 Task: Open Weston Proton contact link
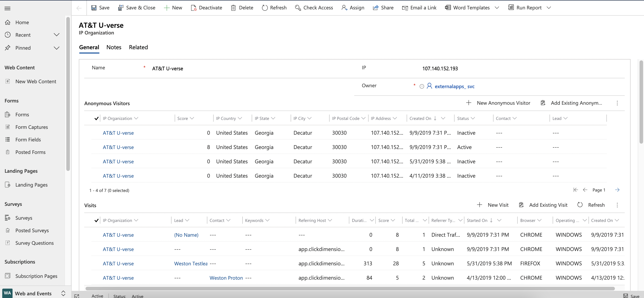click(x=226, y=278)
